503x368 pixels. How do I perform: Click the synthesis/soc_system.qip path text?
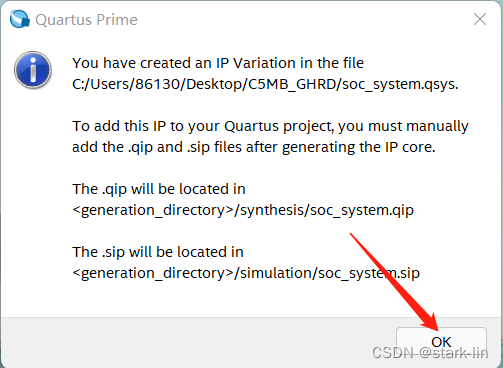tap(327, 210)
